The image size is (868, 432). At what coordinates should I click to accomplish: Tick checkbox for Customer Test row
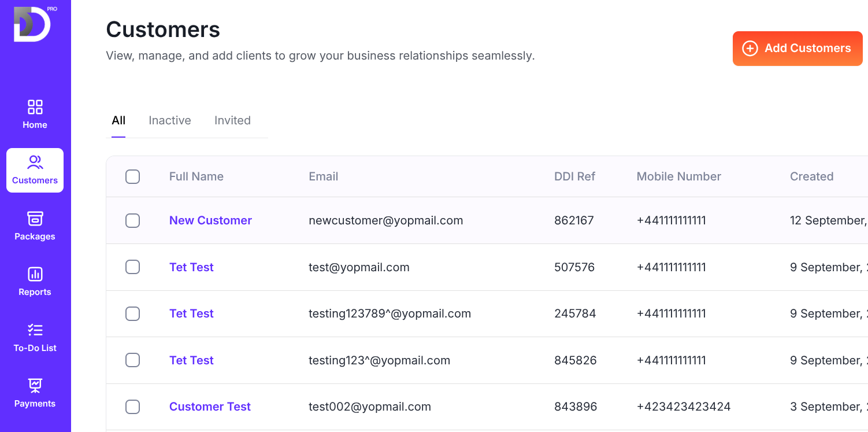point(133,407)
